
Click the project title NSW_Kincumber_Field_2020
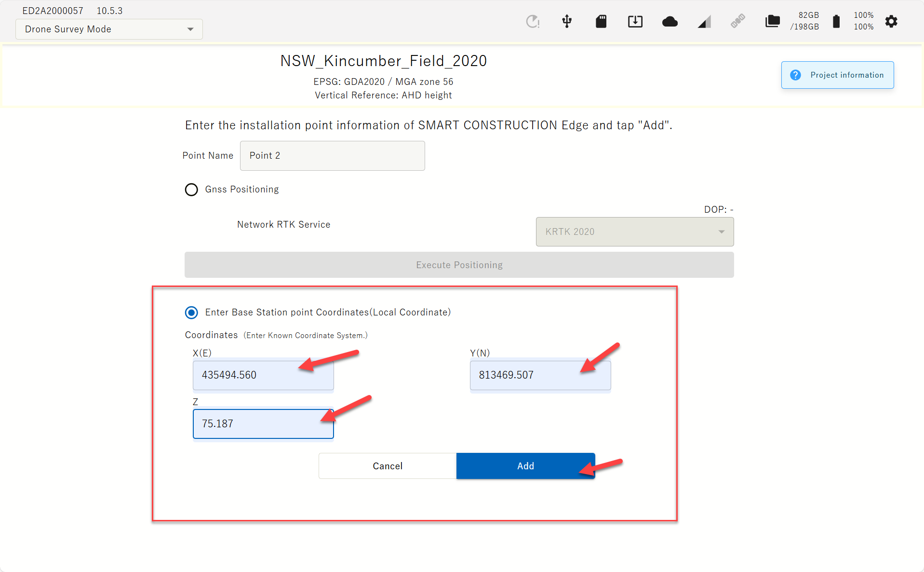(383, 61)
